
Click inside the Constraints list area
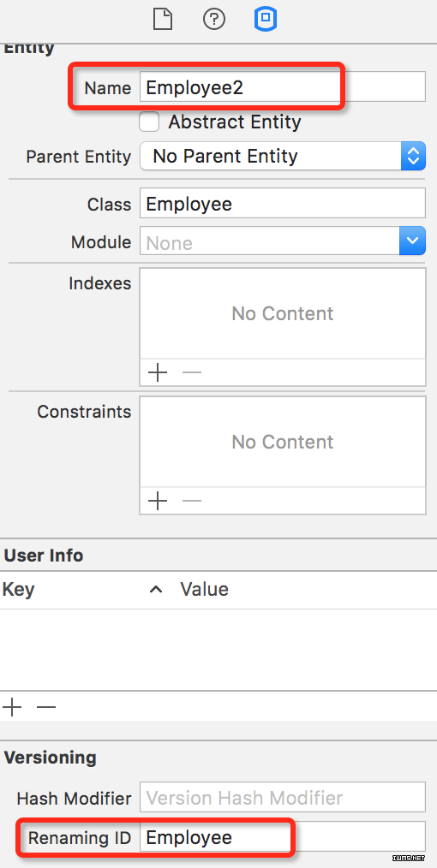pyautogui.click(x=283, y=442)
